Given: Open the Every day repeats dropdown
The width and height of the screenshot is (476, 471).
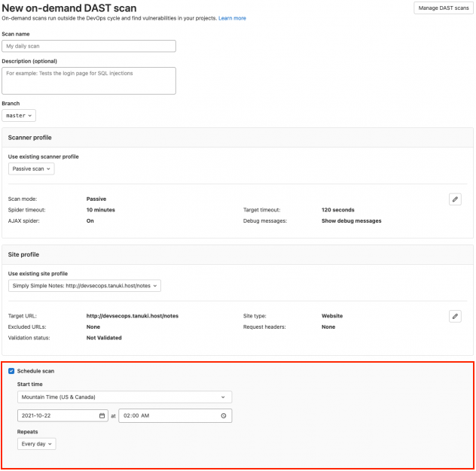Looking at the screenshot, I should tap(36, 444).
